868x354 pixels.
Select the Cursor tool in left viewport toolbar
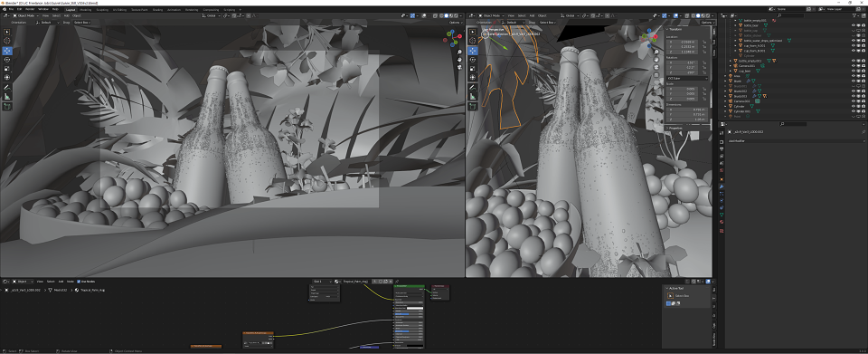[x=7, y=41]
